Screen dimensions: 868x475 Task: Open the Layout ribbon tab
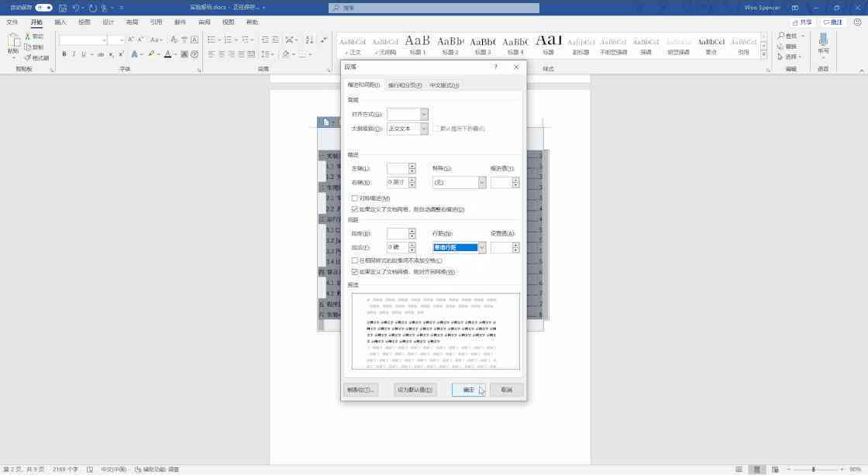(x=132, y=22)
